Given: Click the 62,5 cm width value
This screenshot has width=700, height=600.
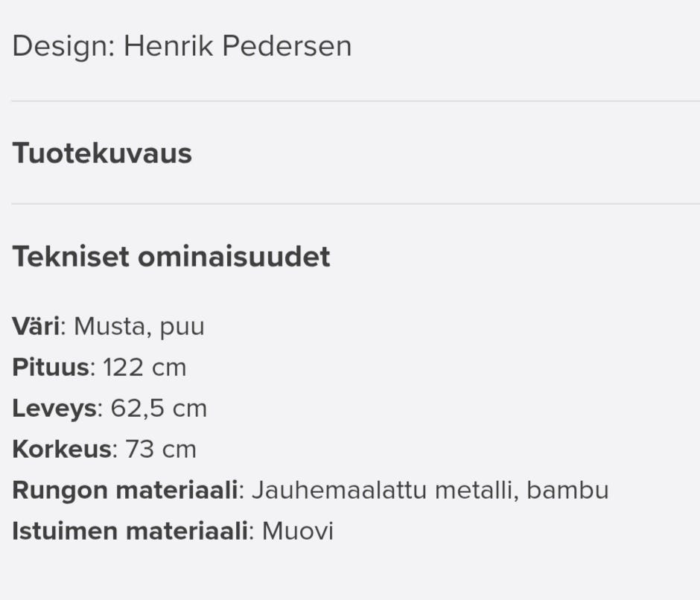Looking at the screenshot, I should tap(159, 409).
